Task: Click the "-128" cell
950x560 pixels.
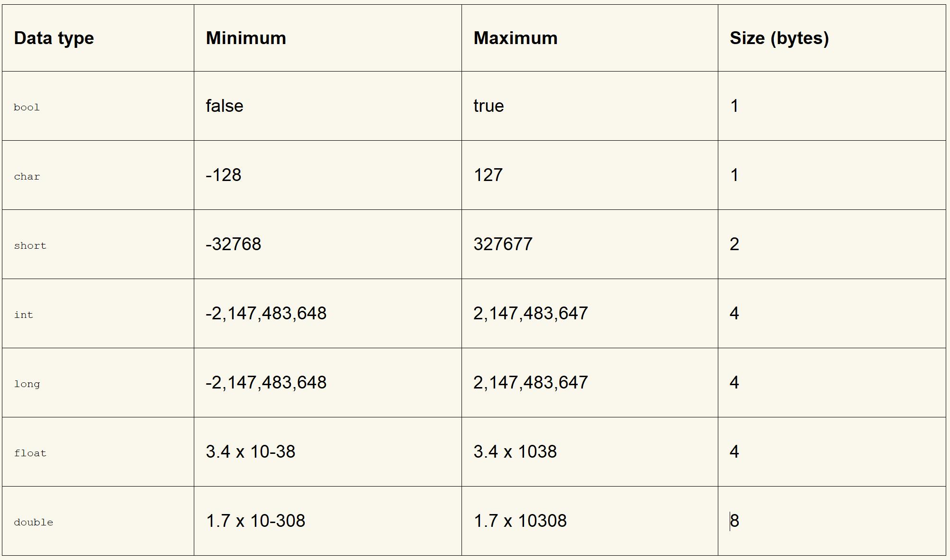Action: pos(224,175)
